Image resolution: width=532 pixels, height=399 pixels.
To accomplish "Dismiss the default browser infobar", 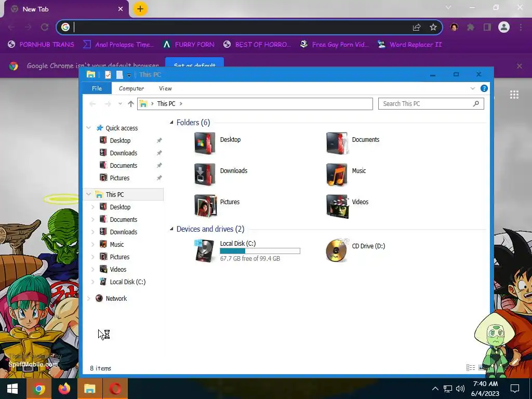I will coord(520,66).
